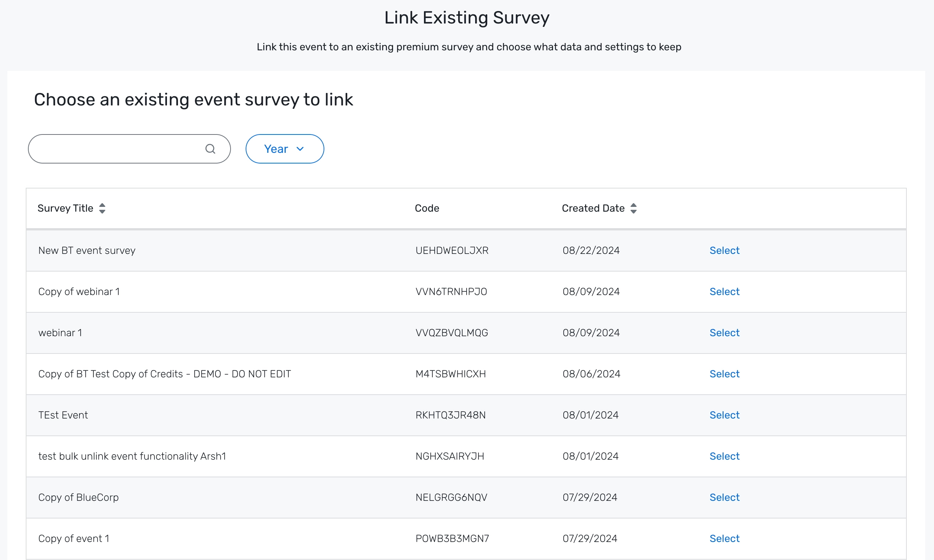Select Copy of event 1 survey
The image size is (934, 560).
[x=724, y=538]
